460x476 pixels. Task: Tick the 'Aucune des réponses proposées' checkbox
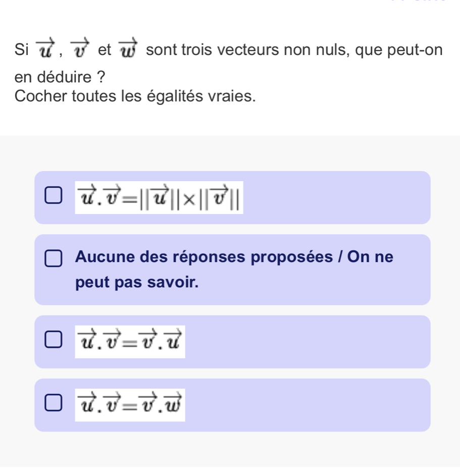pyautogui.click(x=54, y=257)
